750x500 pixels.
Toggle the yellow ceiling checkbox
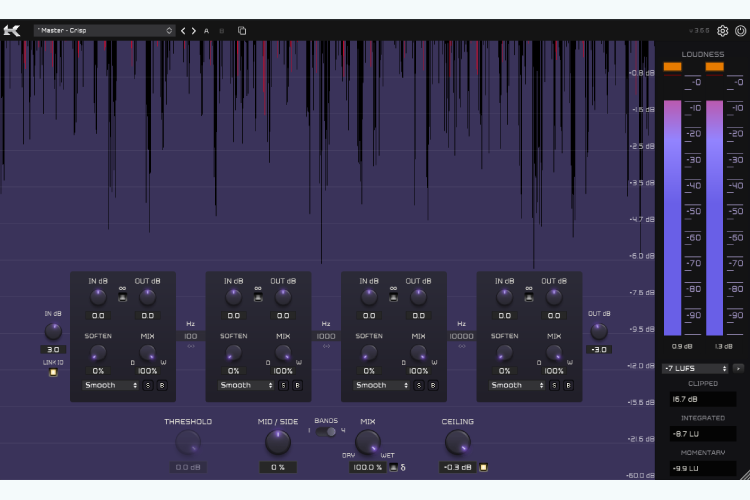click(484, 467)
